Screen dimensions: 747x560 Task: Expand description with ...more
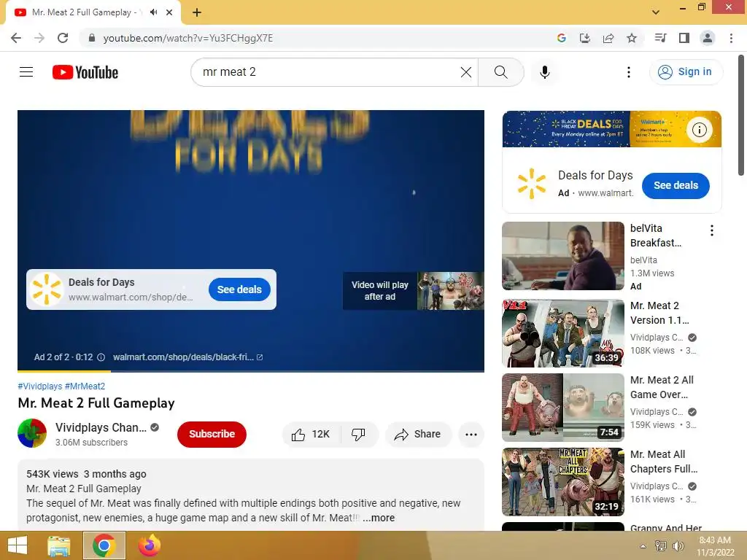pos(379,518)
